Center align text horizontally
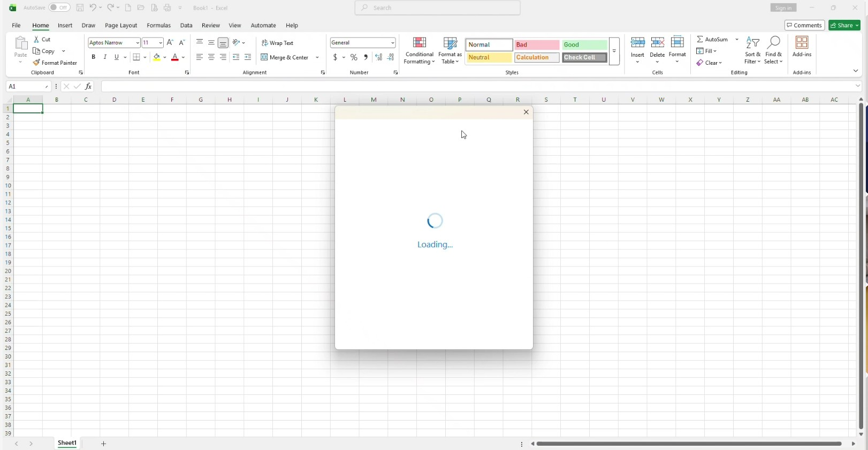Screen dimensions: 868x450 click(211, 57)
